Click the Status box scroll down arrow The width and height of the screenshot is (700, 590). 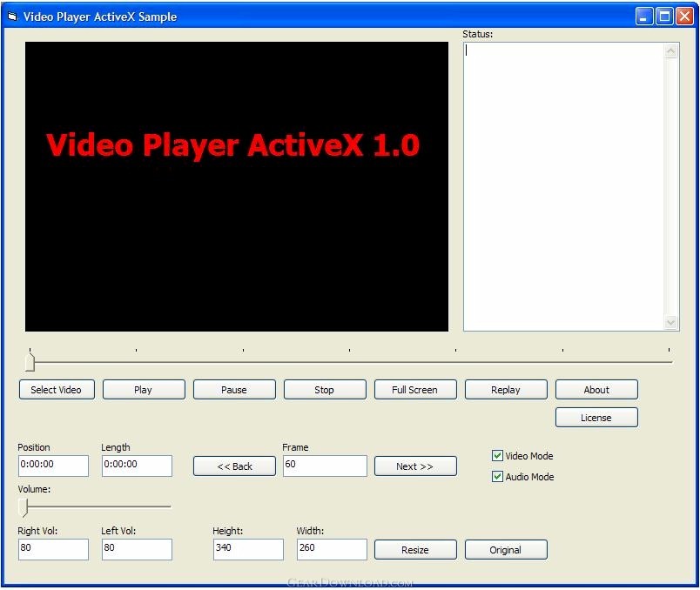(x=670, y=322)
